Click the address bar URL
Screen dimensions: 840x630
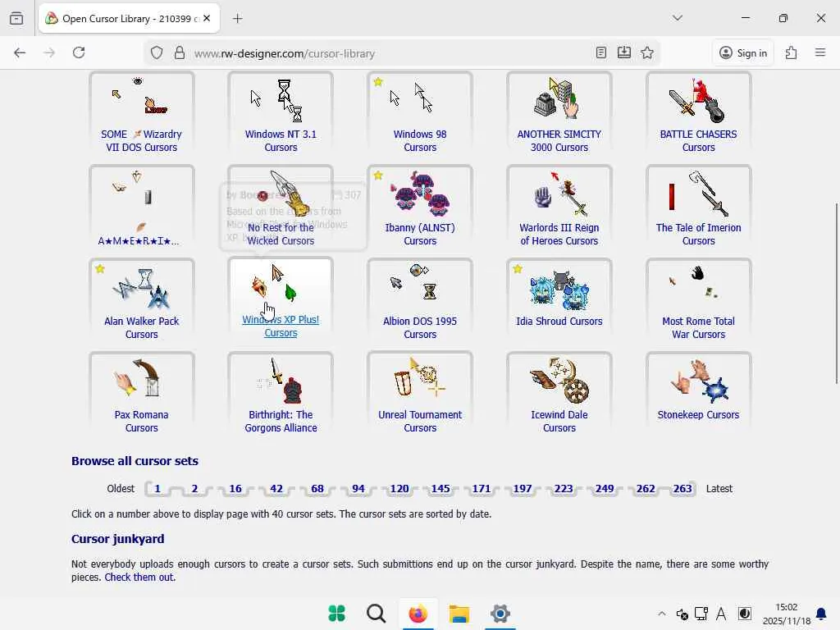(285, 53)
